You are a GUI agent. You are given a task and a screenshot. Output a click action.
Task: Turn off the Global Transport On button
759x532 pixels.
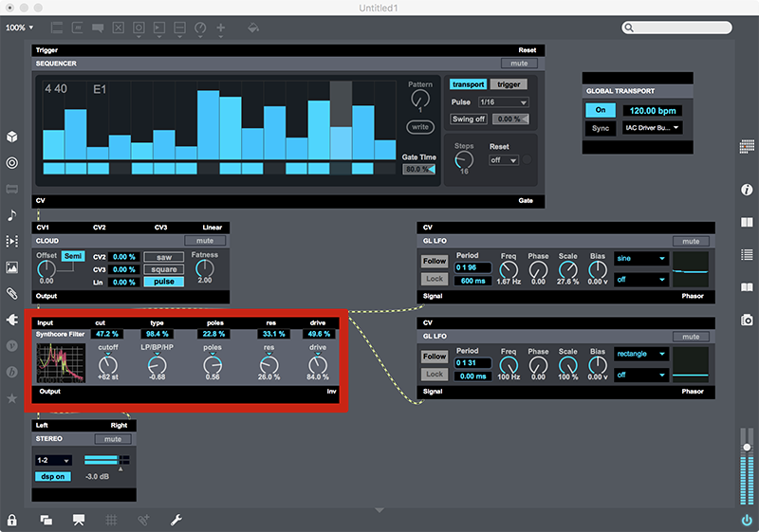pyautogui.click(x=600, y=110)
